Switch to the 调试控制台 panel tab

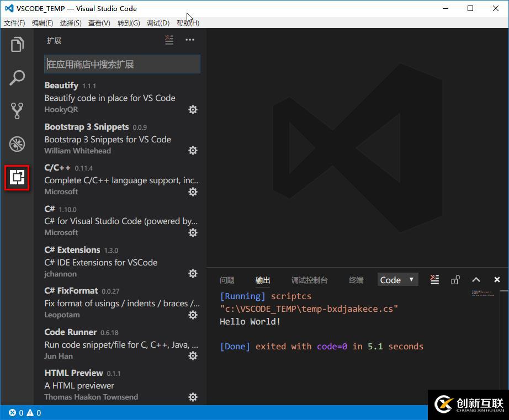click(309, 280)
